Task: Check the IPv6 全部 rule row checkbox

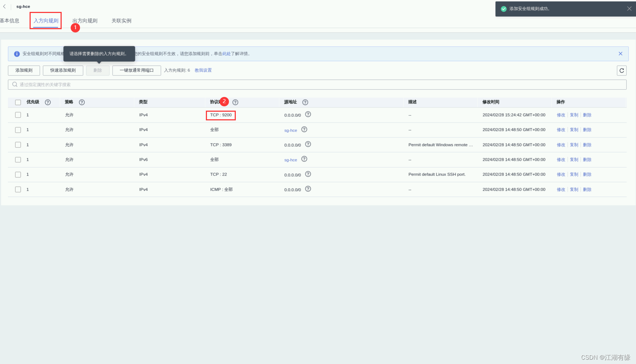Action: pos(18,160)
